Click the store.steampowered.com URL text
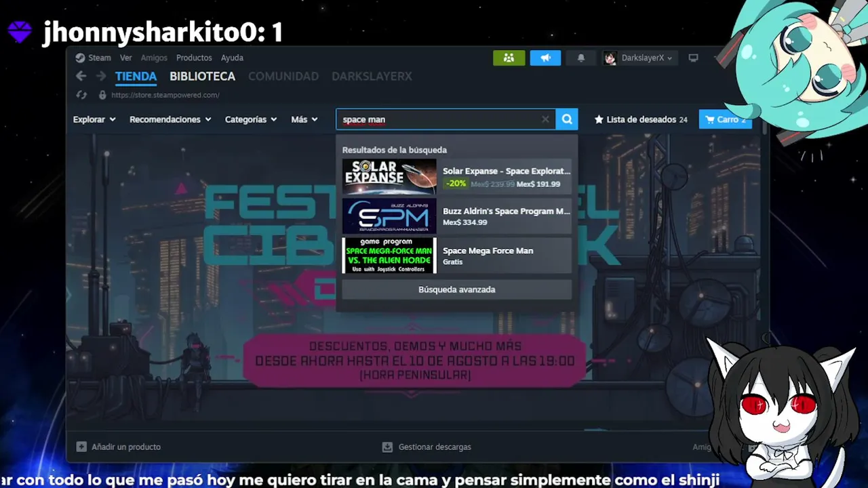 165,95
